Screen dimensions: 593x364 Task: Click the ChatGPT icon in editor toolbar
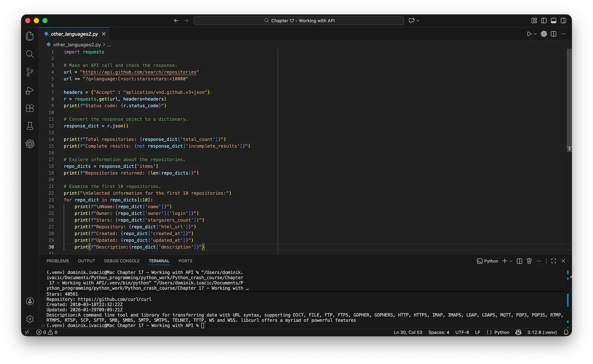[x=544, y=34]
